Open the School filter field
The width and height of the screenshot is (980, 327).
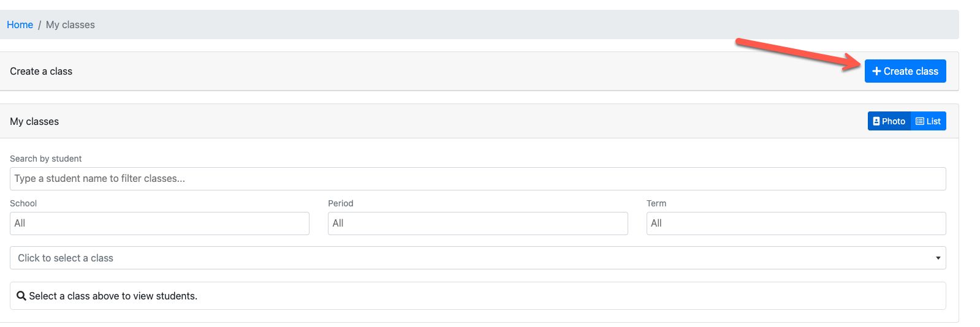coord(159,224)
